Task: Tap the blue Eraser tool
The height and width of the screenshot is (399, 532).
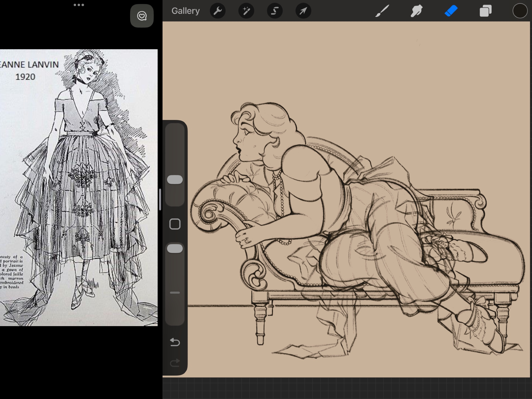Action: tap(451, 11)
